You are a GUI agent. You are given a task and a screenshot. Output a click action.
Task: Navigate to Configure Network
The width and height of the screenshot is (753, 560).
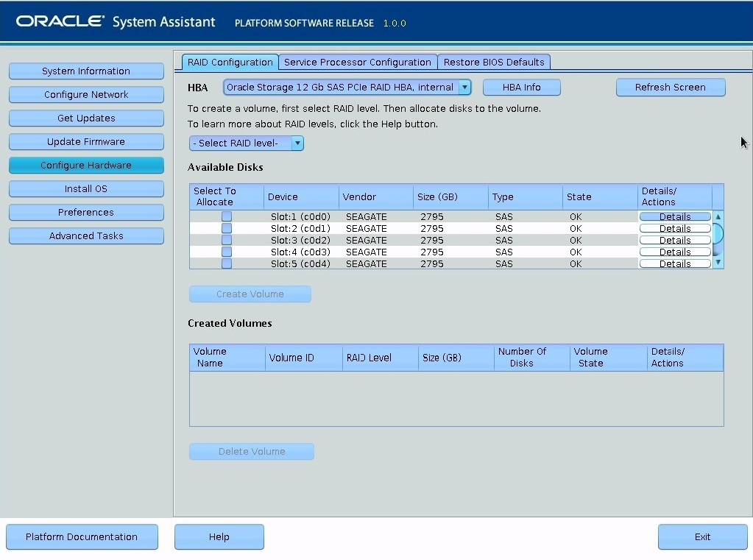pyautogui.click(x=86, y=94)
